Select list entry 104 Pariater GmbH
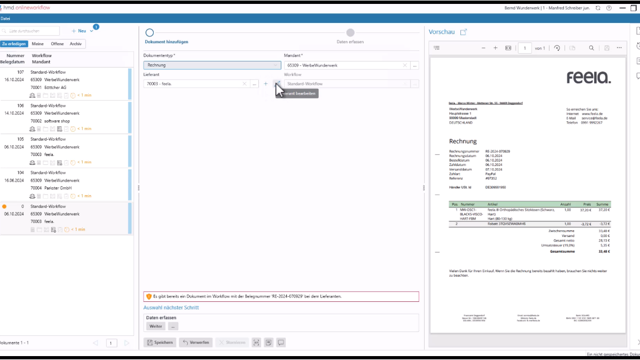Image resolution: width=640 pixels, height=360 pixels. 65,184
